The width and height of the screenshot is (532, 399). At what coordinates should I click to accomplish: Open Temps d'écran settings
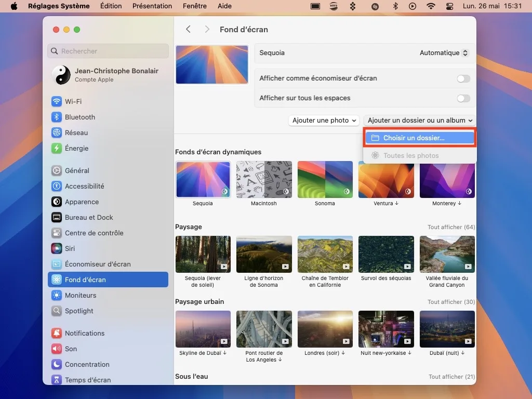pos(108,380)
